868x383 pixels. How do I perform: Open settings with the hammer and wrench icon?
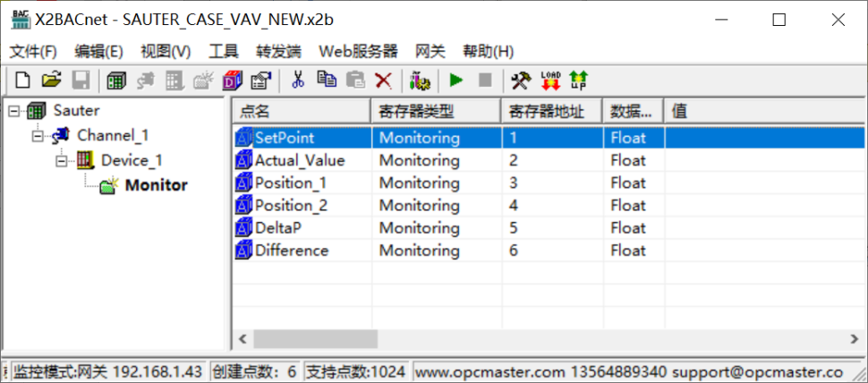pyautogui.click(x=521, y=81)
